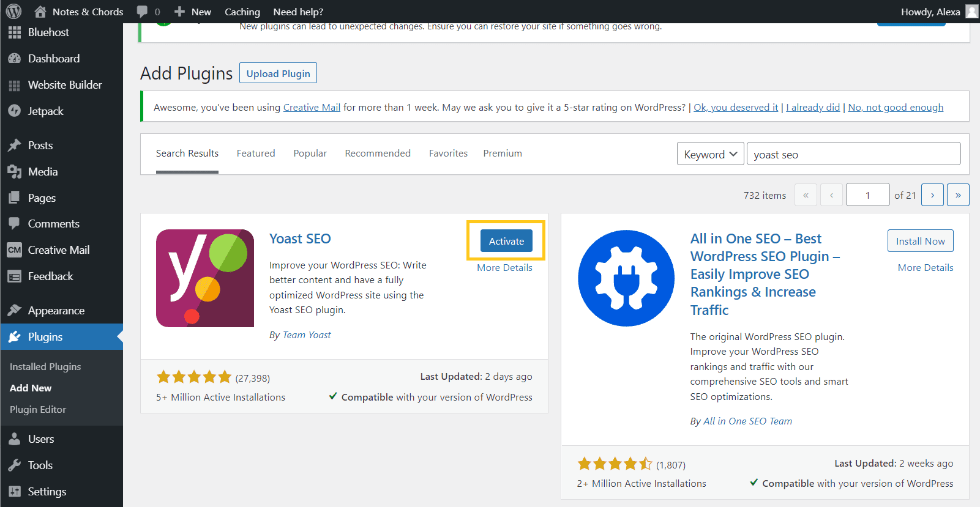The width and height of the screenshot is (980, 507).
Task: Open the Notes & Chords home icon
Action: point(40,12)
